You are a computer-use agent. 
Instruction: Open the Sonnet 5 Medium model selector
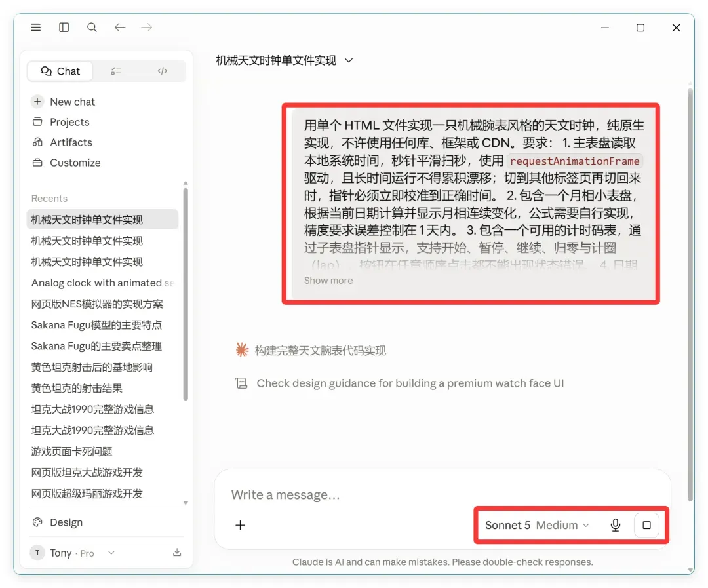[x=537, y=525]
